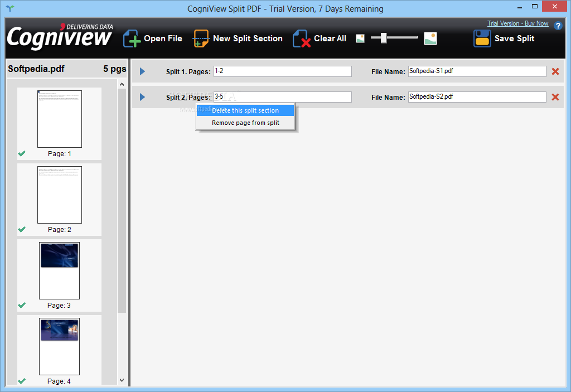Select the Page 4 thumbnail
Viewport: 571px width, 392px height.
coord(59,346)
